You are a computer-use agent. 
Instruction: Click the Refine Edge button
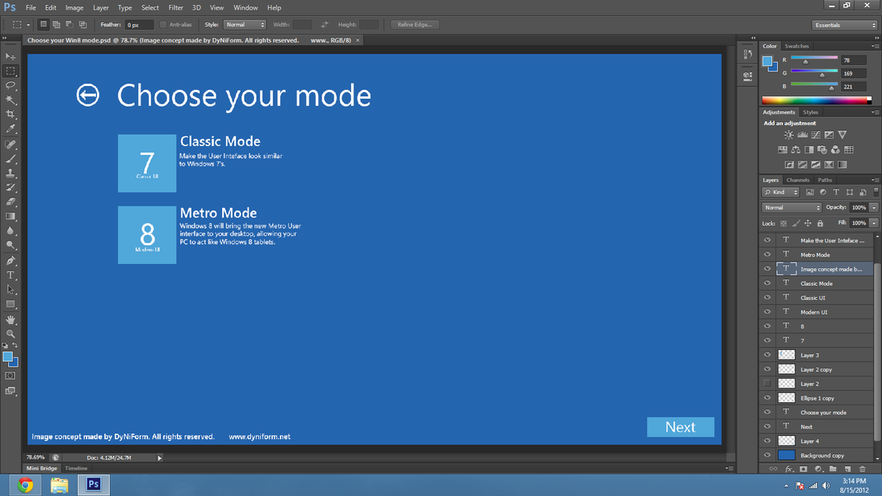pos(415,25)
